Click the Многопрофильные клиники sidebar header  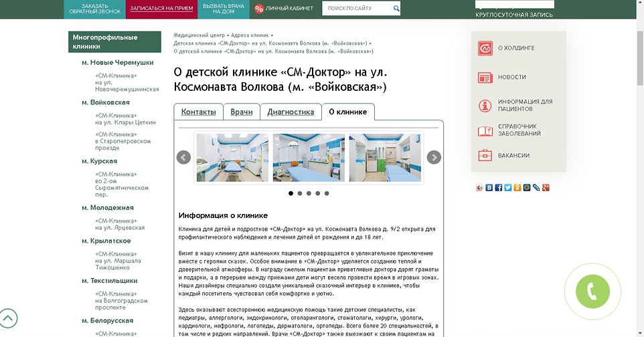(x=114, y=42)
